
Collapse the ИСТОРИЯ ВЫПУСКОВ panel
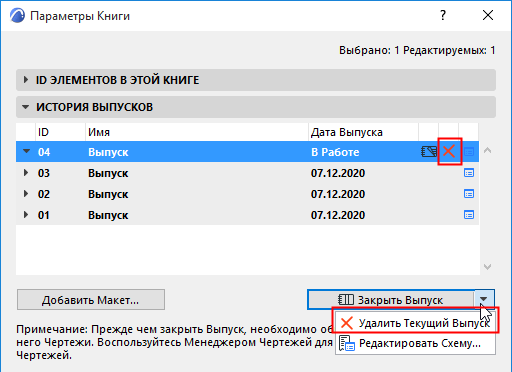click(25, 107)
